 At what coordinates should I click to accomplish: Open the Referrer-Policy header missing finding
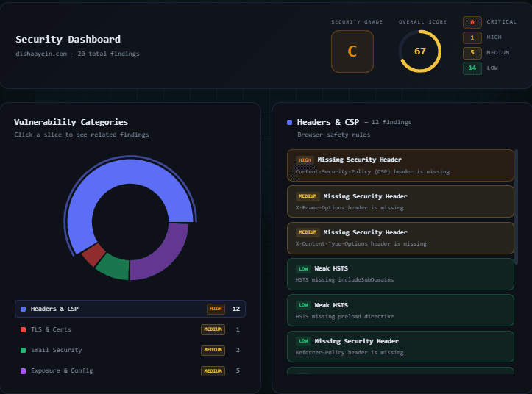coord(400,346)
